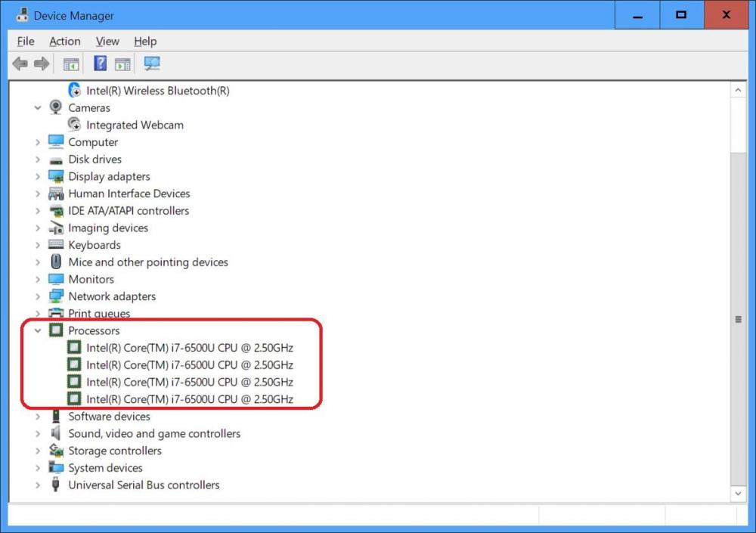The image size is (756, 533).
Task: Click the Display adapters category icon
Action: [x=56, y=177]
